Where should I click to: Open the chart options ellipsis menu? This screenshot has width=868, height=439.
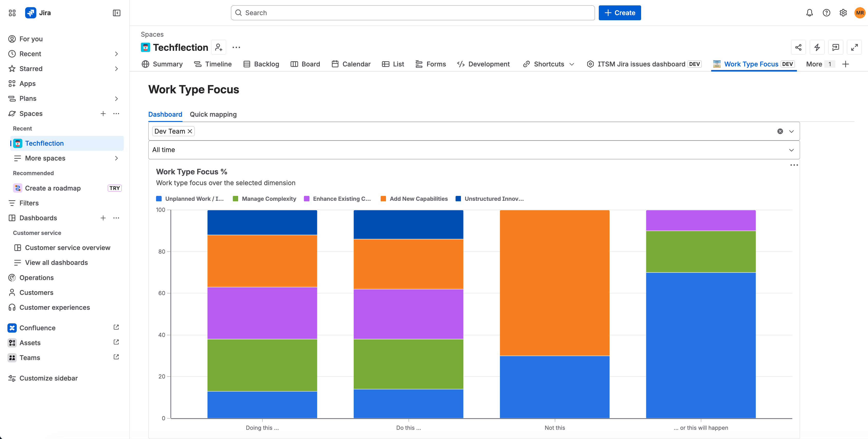pyautogui.click(x=794, y=165)
